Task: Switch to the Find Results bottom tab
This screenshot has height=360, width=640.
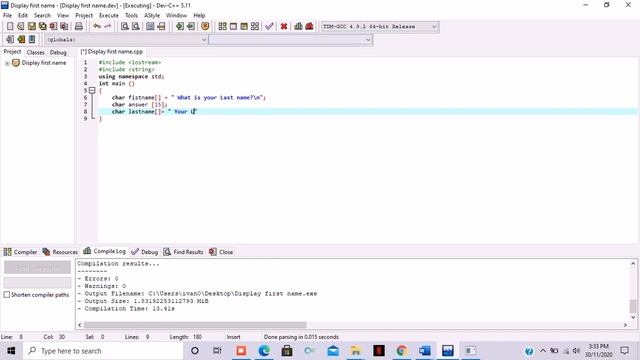Action: 183,252
